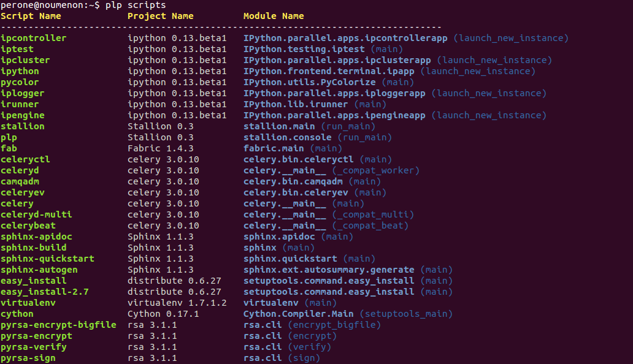Screen dimensions: 633x364
Task: Click the IPython.parallel.apps.ipcontrollerapp module name
Action: [345, 38]
